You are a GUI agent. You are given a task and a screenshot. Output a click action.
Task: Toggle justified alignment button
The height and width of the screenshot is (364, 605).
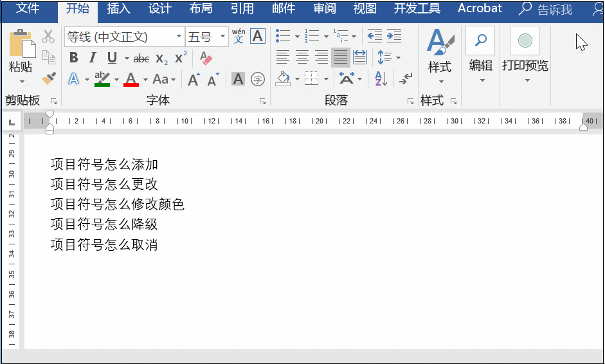[341, 57]
